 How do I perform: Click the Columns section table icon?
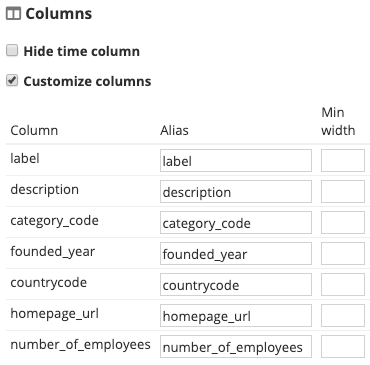click(x=13, y=14)
